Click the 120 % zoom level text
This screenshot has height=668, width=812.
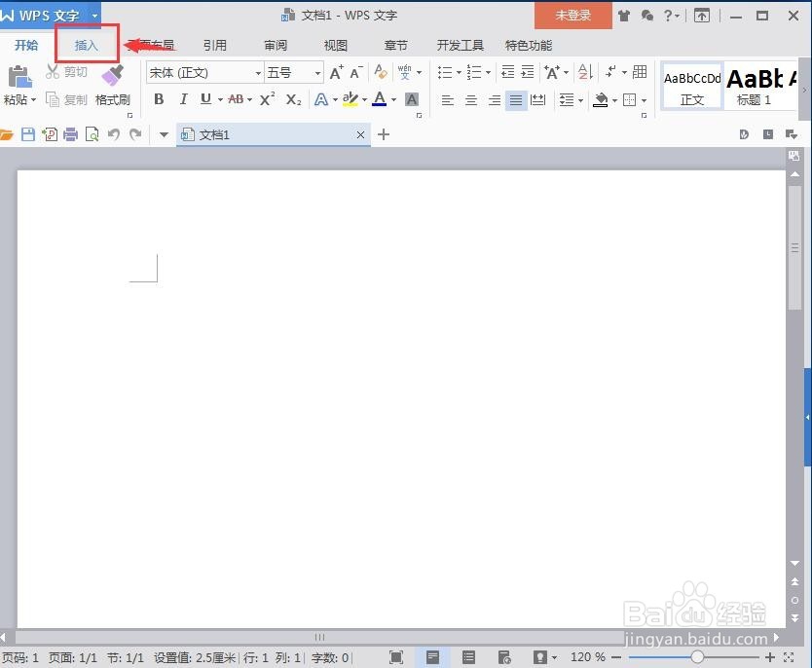(x=588, y=657)
